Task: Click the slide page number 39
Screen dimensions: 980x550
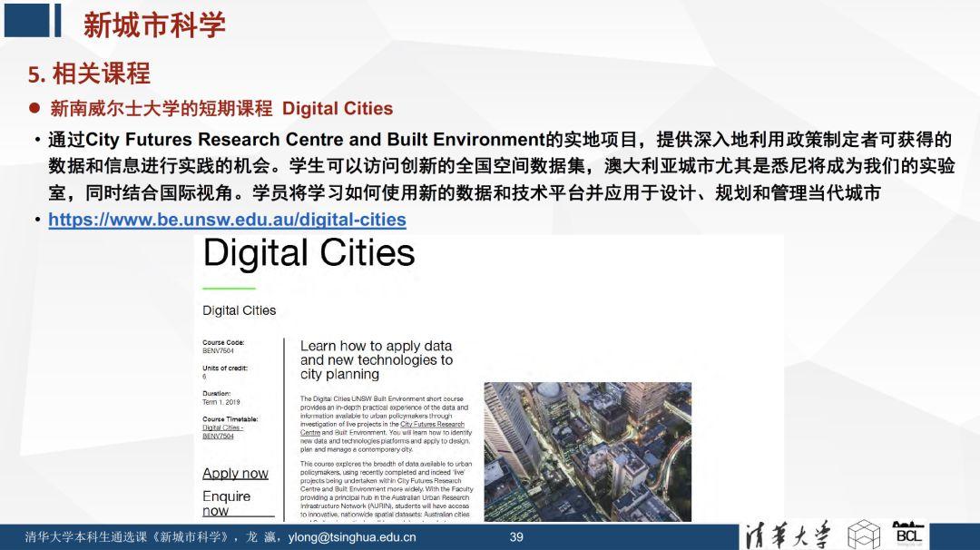Action: pyautogui.click(x=516, y=537)
